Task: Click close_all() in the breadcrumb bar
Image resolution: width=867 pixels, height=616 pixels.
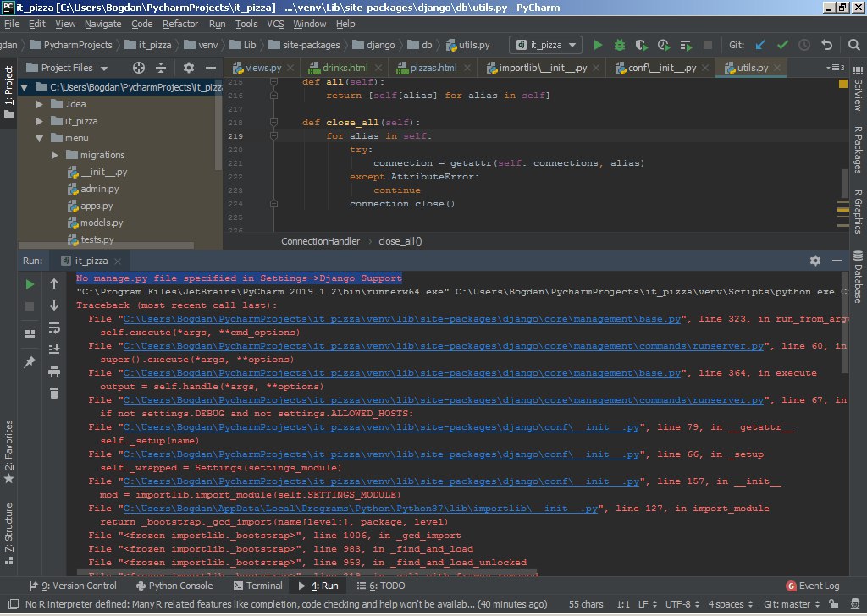Action: [400, 241]
